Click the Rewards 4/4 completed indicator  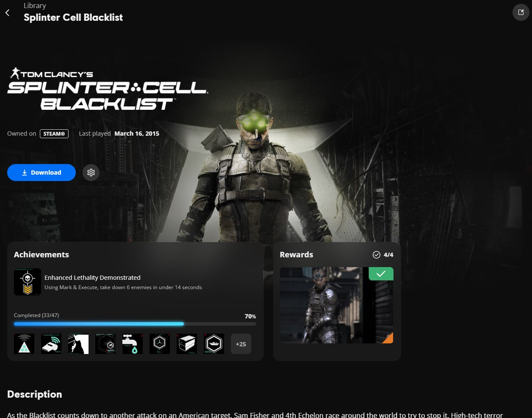(383, 255)
